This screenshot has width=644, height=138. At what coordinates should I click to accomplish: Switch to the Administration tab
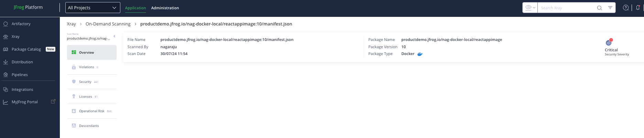(x=165, y=8)
